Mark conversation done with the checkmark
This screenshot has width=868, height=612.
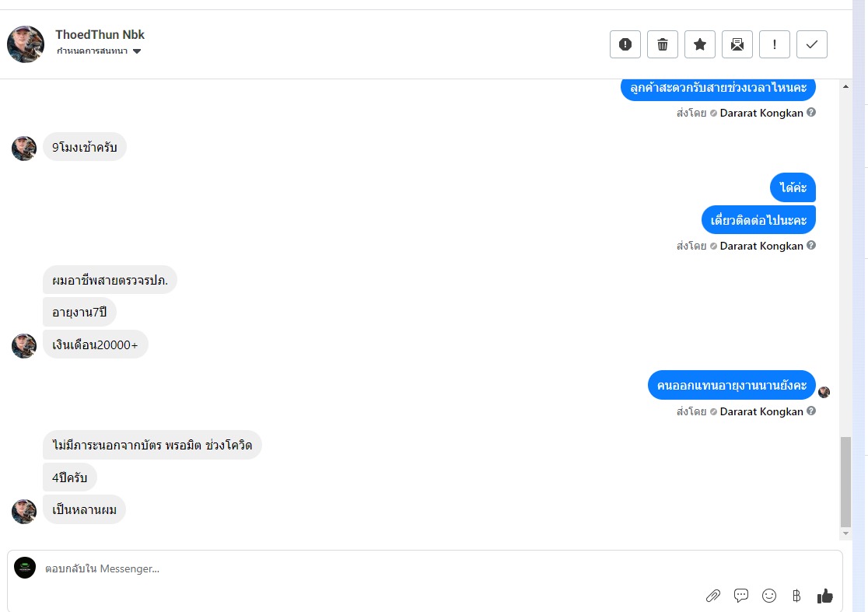point(811,44)
